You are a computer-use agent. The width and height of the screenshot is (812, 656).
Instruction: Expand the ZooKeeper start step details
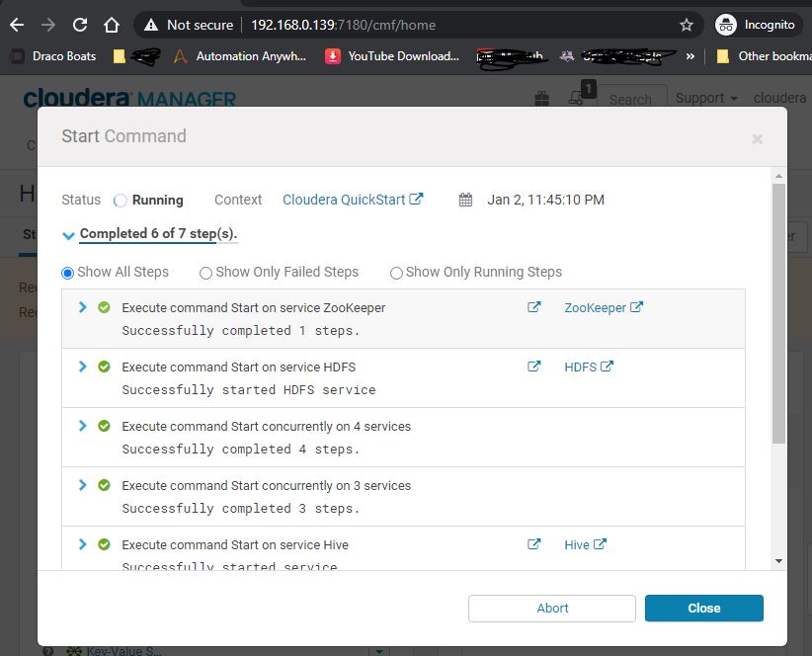(82, 307)
